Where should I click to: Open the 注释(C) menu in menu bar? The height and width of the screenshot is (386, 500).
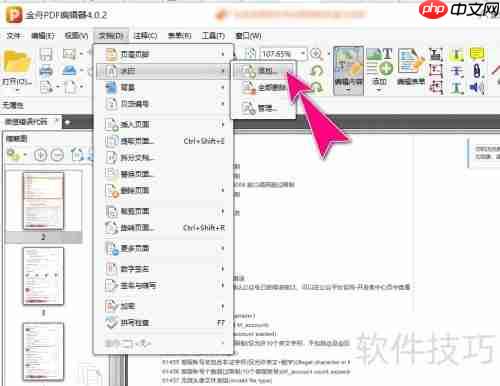click(145, 36)
